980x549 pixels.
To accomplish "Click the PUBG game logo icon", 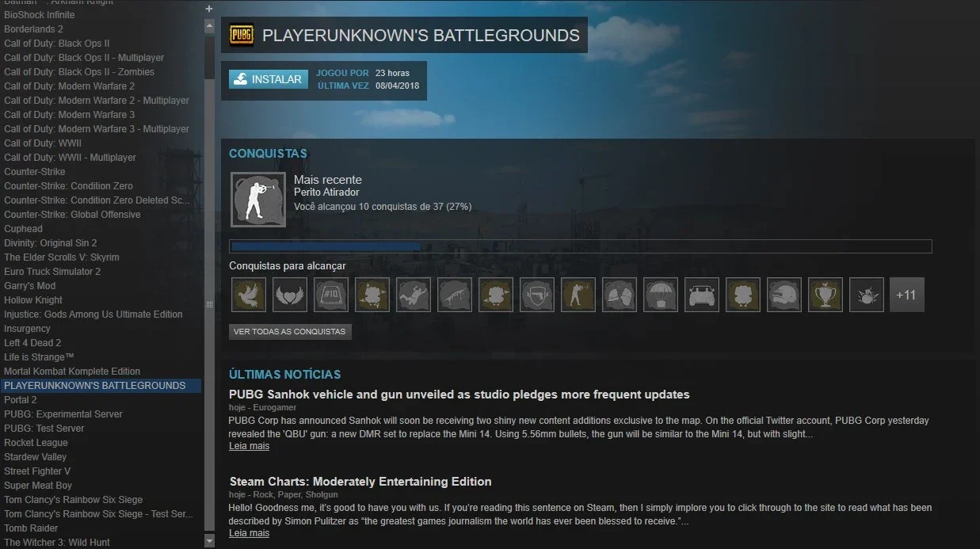I will pyautogui.click(x=241, y=35).
